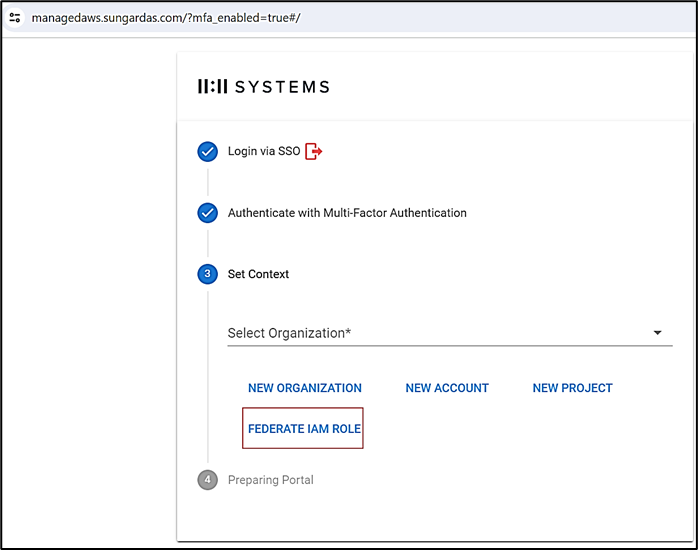Expand the organization list using the arrow
The height and width of the screenshot is (550, 698).
click(657, 333)
